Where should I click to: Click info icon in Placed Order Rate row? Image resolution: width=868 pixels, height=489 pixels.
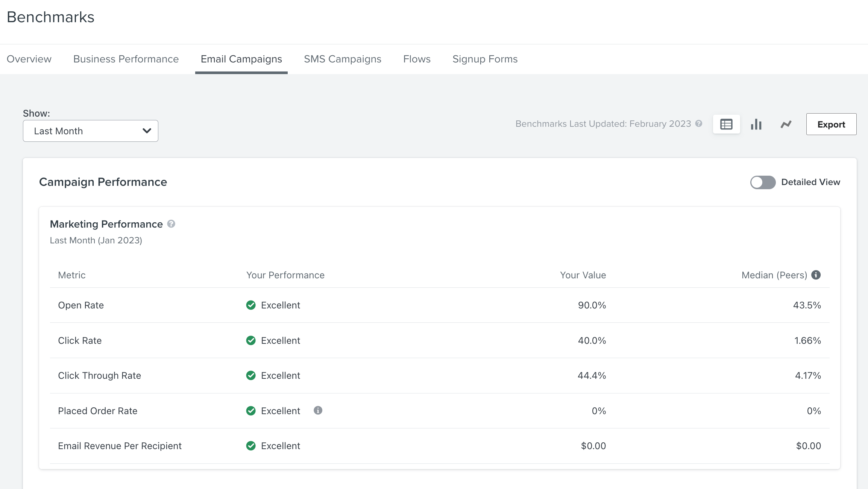pyautogui.click(x=318, y=410)
